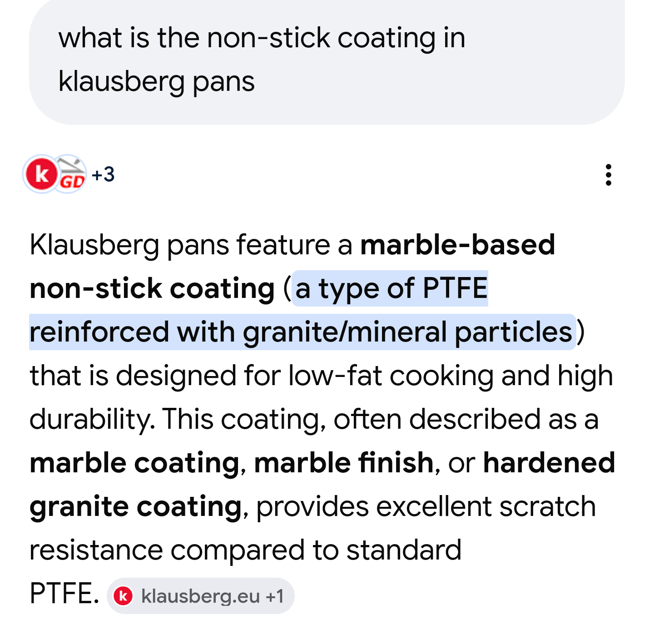Open the three-dot more options menu
This screenshot has width=654, height=644.
pos(608,175)
